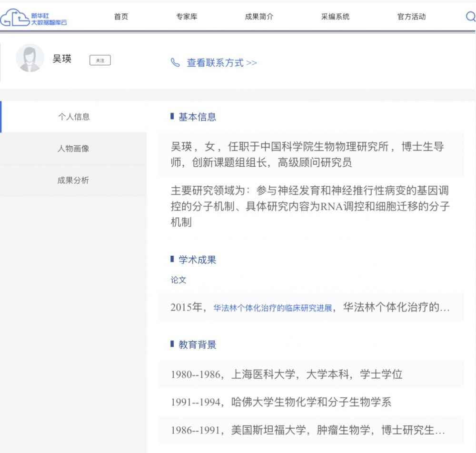This screenshot has height=453, width=476.
Task: Switch to the 人物画像 sidebar tab
Action: pyautogui.click(x=73, y=149)
